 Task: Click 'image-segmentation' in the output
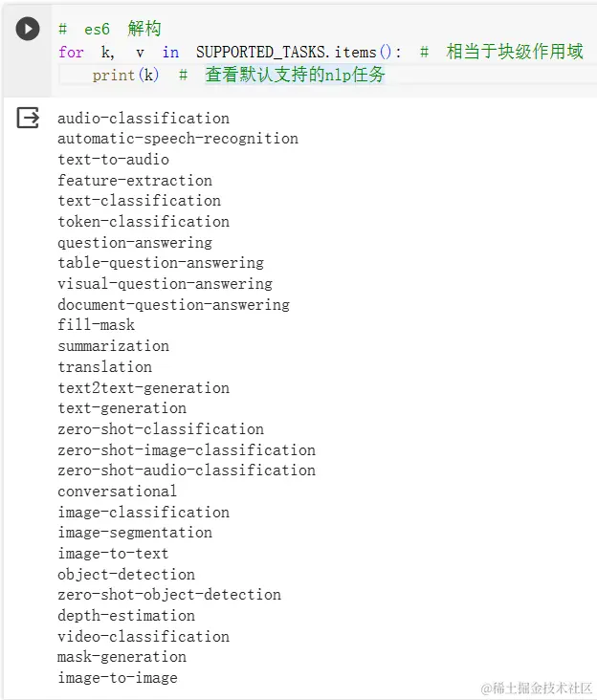coord(135,533)
